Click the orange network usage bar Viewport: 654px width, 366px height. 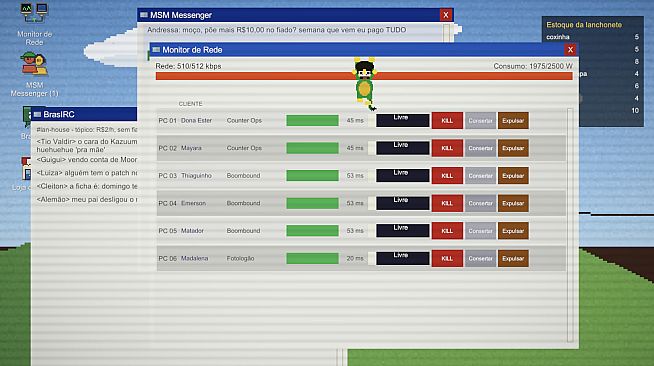pos(364,76)
